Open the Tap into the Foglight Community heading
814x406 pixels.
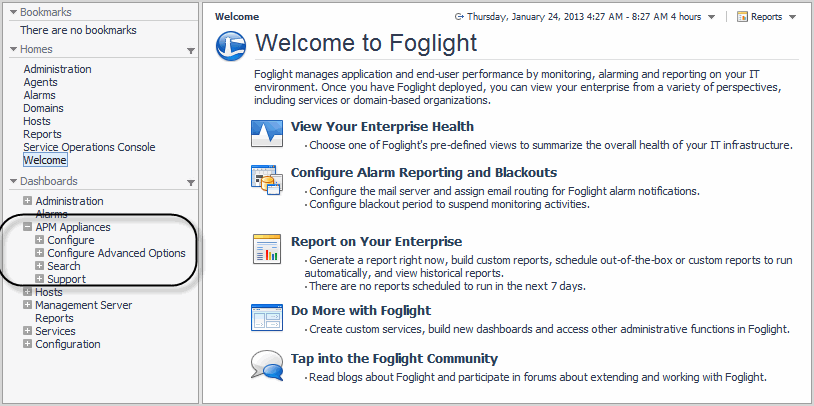[394, 358]
